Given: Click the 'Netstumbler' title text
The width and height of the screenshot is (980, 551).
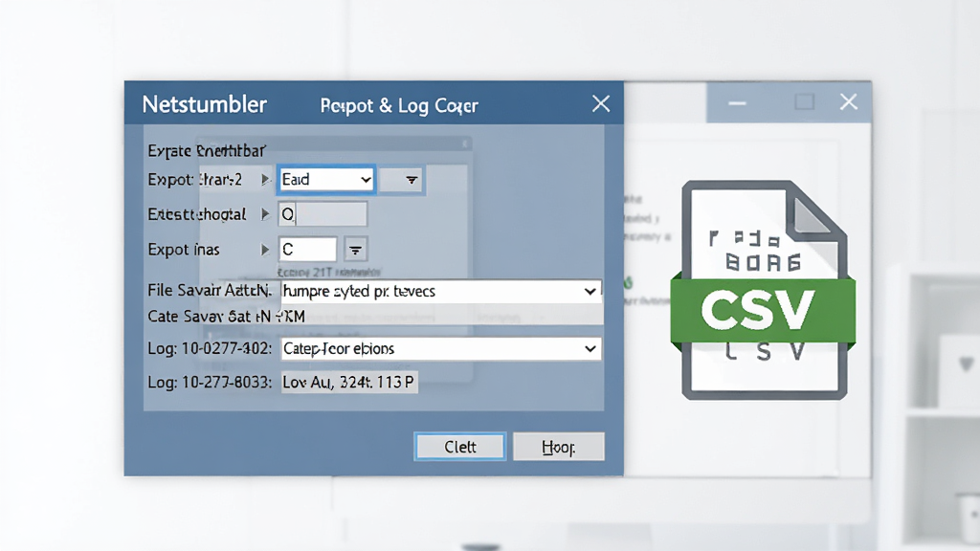Looking at the screenshot, I should coord(205,104).
